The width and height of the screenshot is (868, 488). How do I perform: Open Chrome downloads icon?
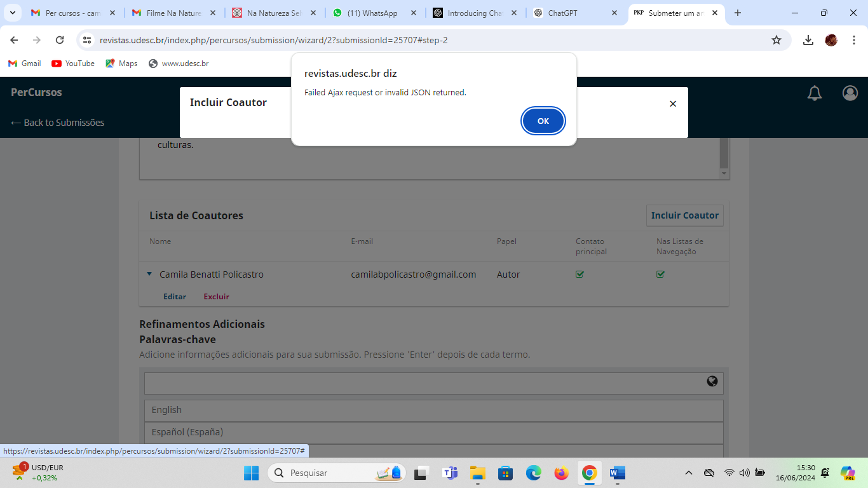(808, 40)
